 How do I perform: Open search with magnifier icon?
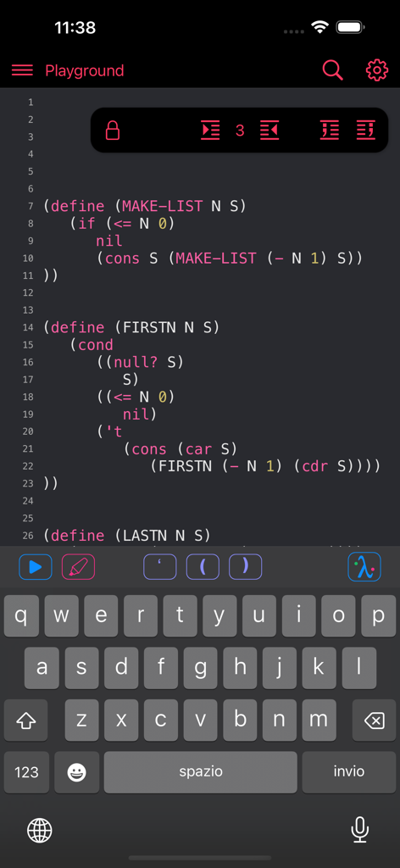point(332,70)
